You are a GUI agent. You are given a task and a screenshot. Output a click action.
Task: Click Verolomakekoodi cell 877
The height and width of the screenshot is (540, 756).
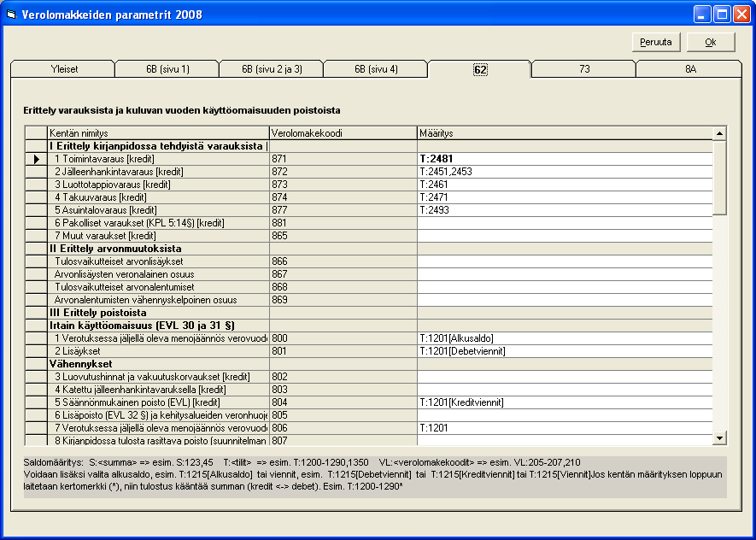point(343,210)
